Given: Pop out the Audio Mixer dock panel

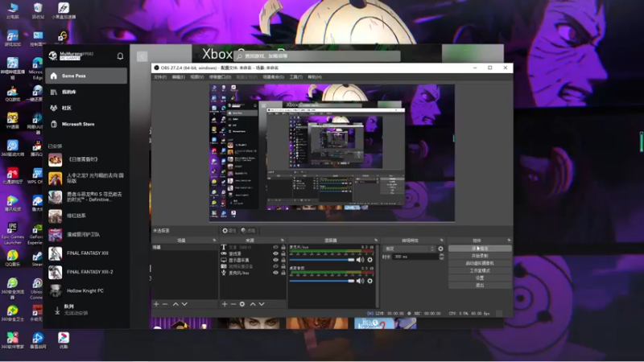Looking at the screenshot, I should click(x=376, y=240).
